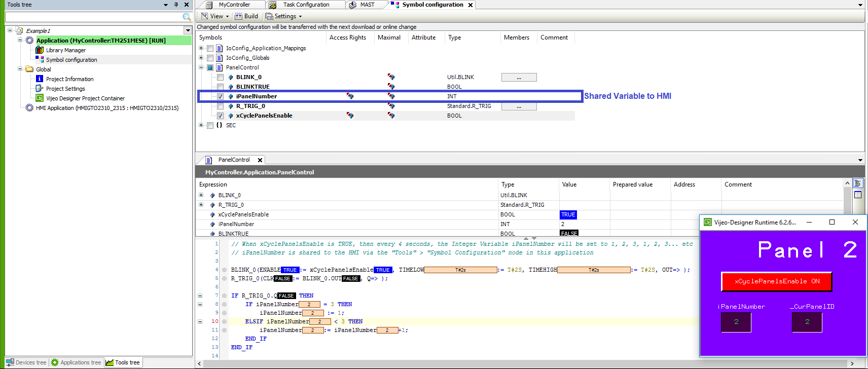Click xCyclePanelsEnable ON button in runtime
Screen dimensions: 868x369
tap(777, 282)
